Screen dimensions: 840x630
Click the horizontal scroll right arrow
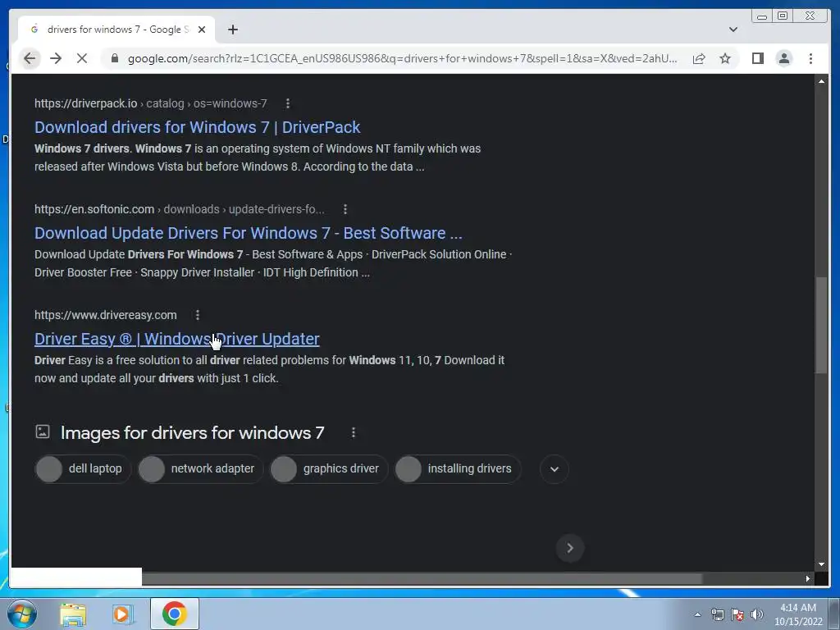click(x=807, y=578)
